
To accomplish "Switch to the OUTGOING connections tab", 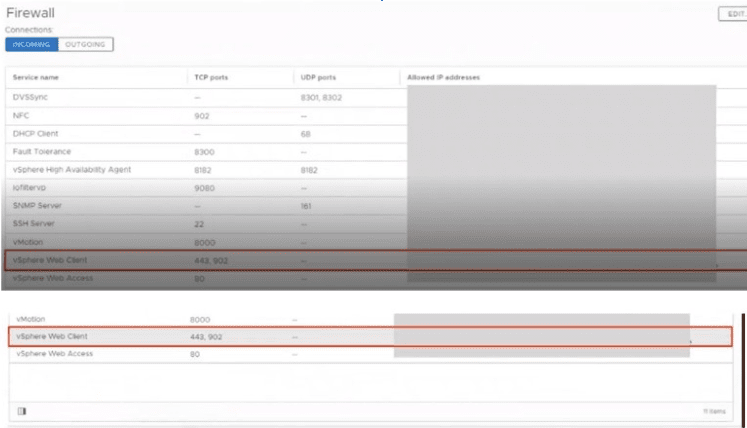I will 86,44.
